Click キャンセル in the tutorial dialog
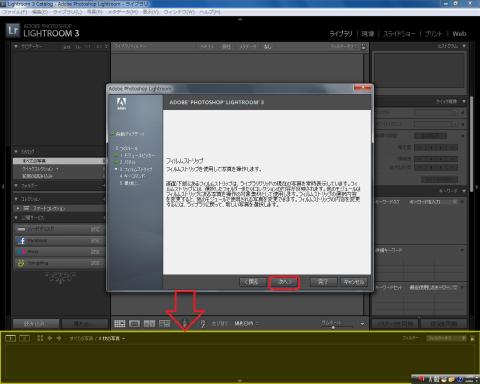Image resolution: width=480 pixels, height=384 pixels. (354, 282)
